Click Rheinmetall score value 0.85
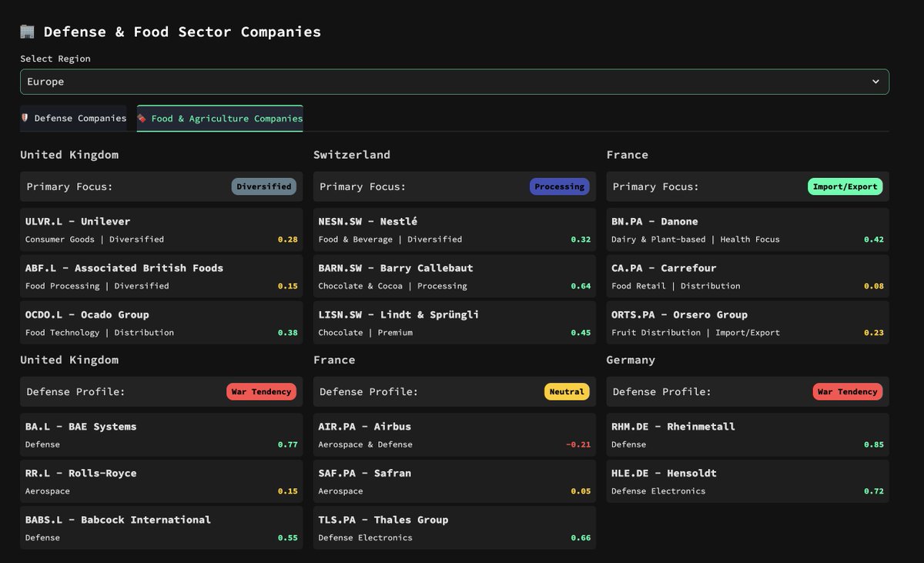The height and width of the screenshot is (563, 924). pyautogui.click(x=874, y=444)
